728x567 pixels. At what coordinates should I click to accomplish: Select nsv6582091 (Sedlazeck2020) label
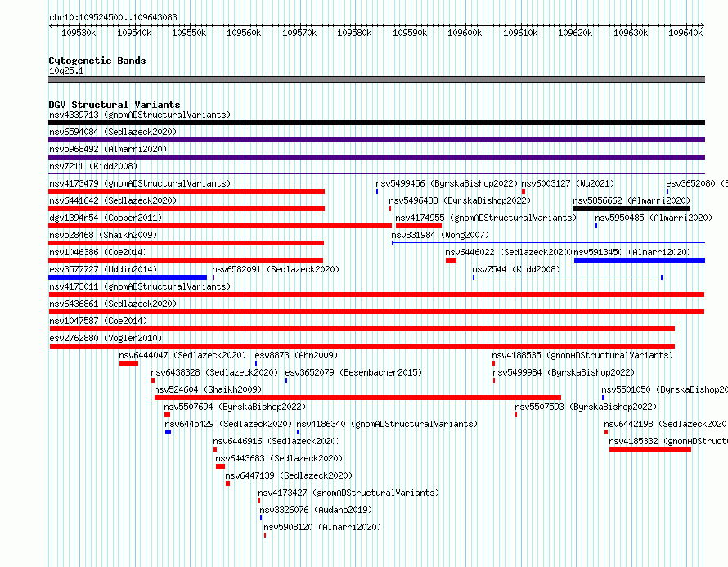(276, 269)
